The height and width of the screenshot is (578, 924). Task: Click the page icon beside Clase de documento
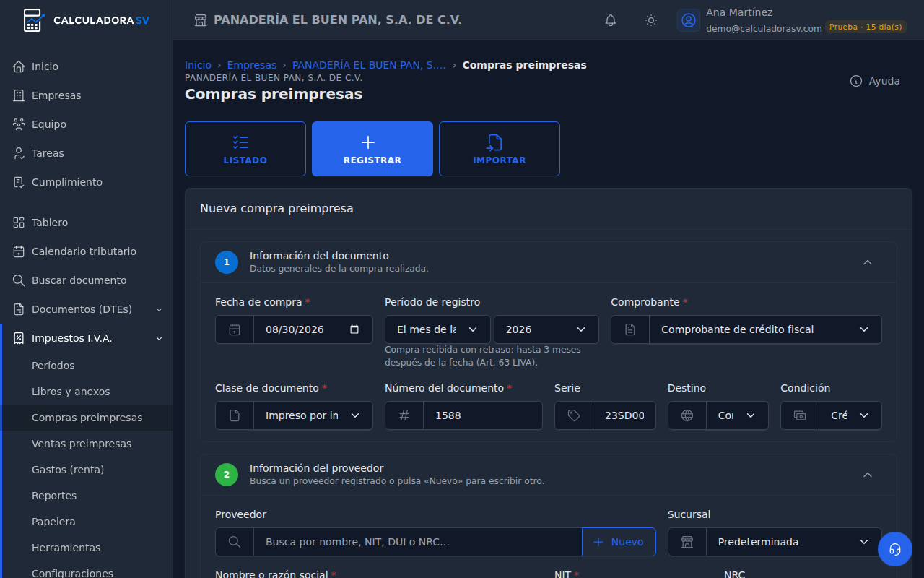235,415
